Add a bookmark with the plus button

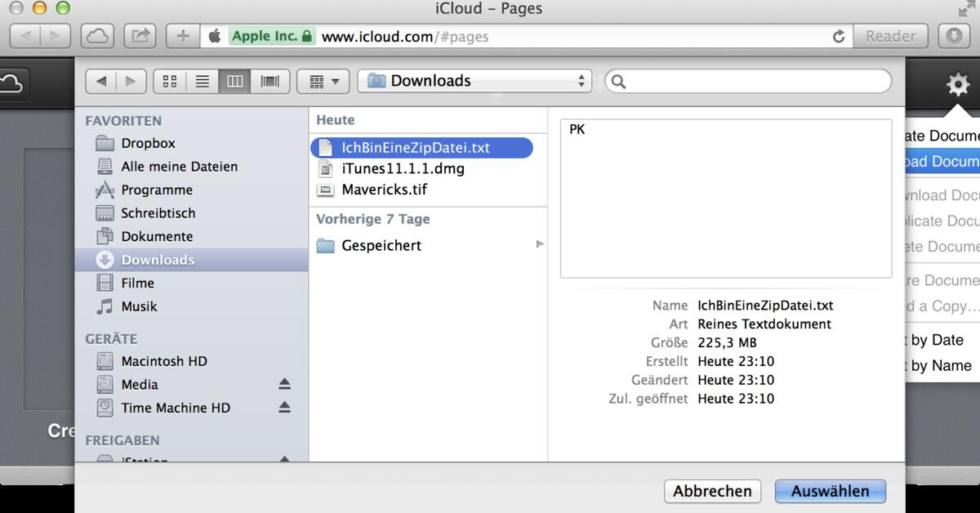183,36
